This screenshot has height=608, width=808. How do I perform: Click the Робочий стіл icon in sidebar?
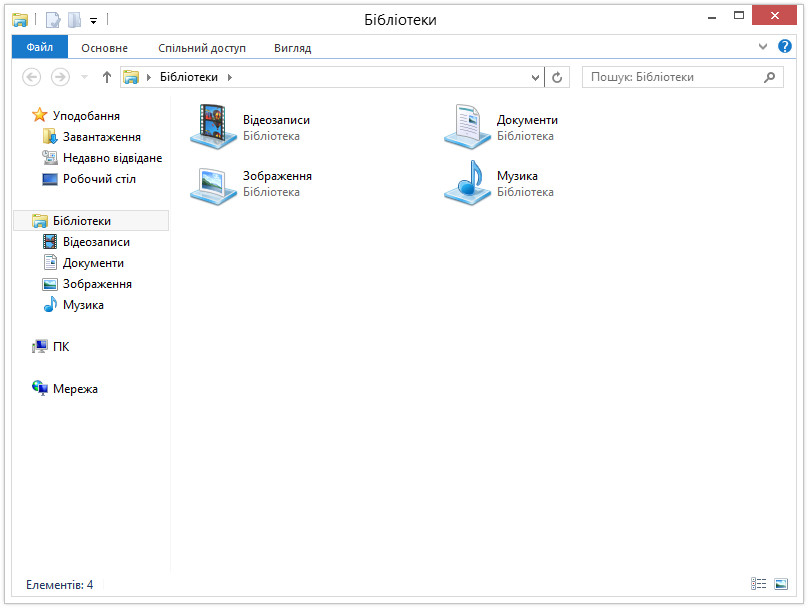pyautogui.click(x=50, y=179)
